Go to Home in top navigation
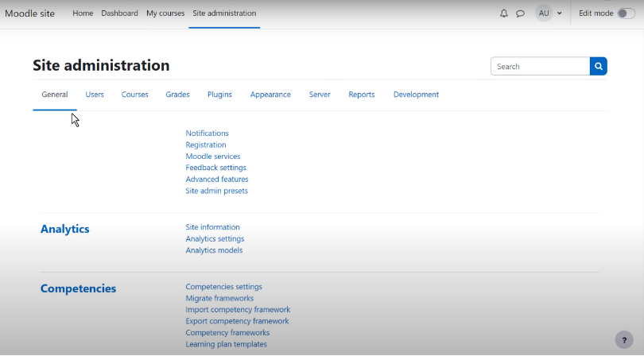Viewport: 644px width, 356px height. click(x=83, y=14)
